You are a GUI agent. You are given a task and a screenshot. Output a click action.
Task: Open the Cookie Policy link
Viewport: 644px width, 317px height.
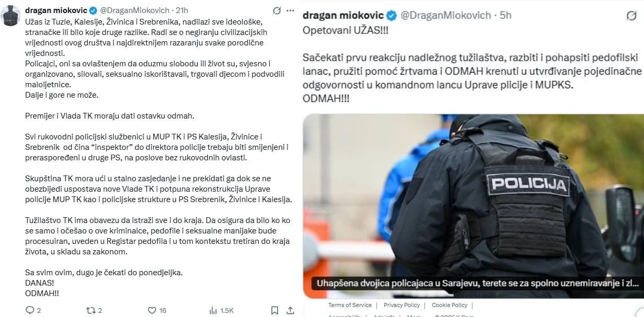pyautogui.click(x=449, y=305)
